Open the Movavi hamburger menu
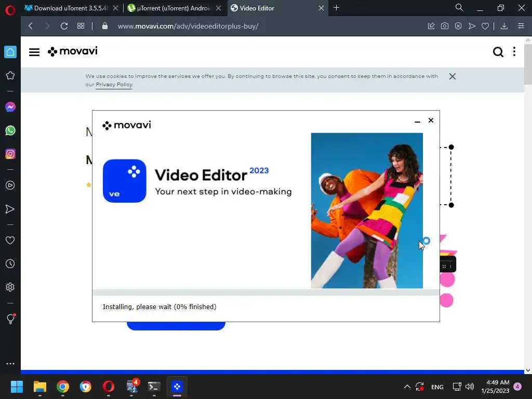Image resolution: width=532 pixels, height=399 pixels. point(34,52)
